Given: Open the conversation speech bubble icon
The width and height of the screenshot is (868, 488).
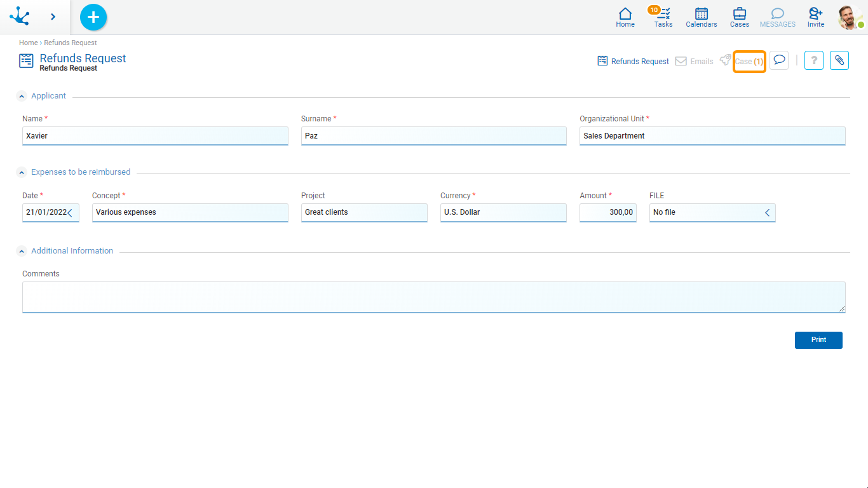Looking at the screenshot, I should (x=779, y=60).
